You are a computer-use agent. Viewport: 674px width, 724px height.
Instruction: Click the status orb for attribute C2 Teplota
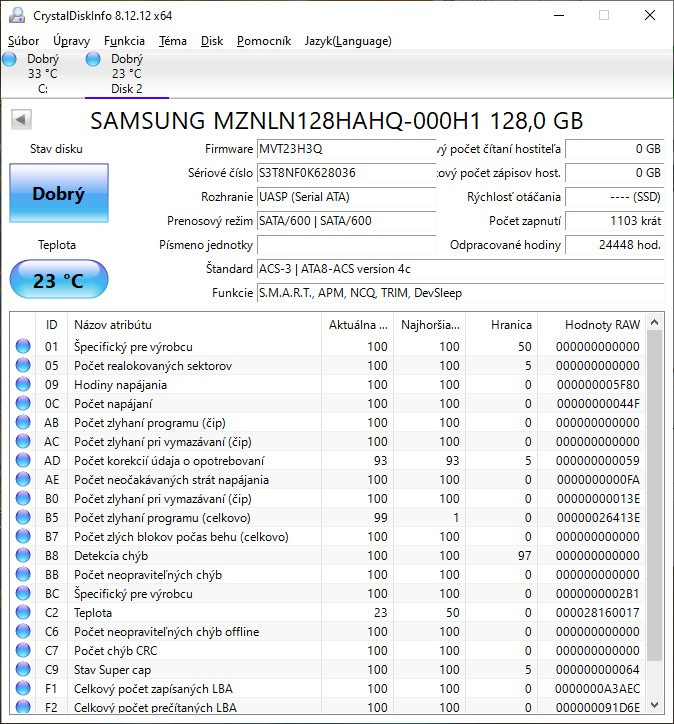[x=23, y=612]
